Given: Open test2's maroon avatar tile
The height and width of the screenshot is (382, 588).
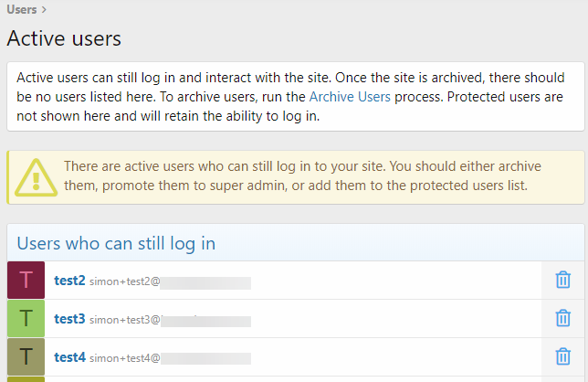Looking at the screenshot, I should tap(26, 280).
